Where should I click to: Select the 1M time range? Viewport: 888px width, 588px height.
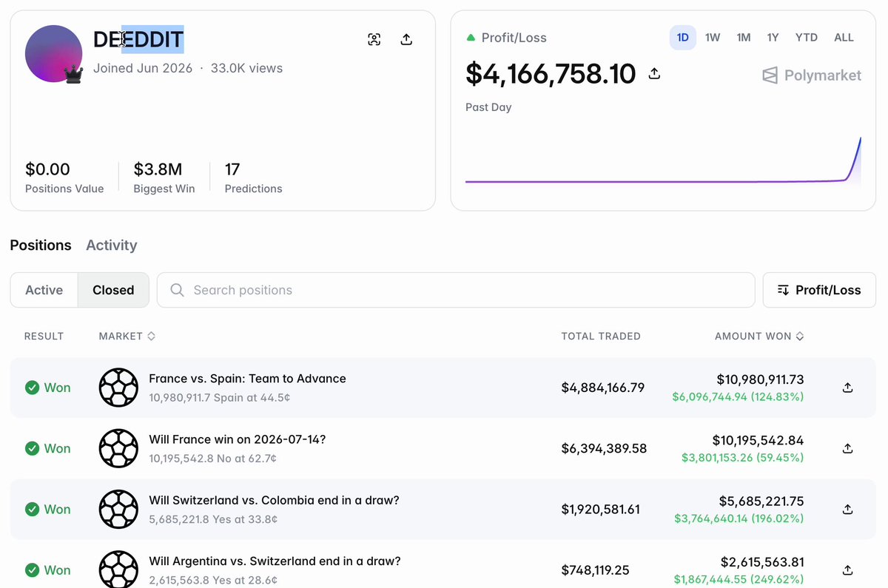[x=744, y=37]
